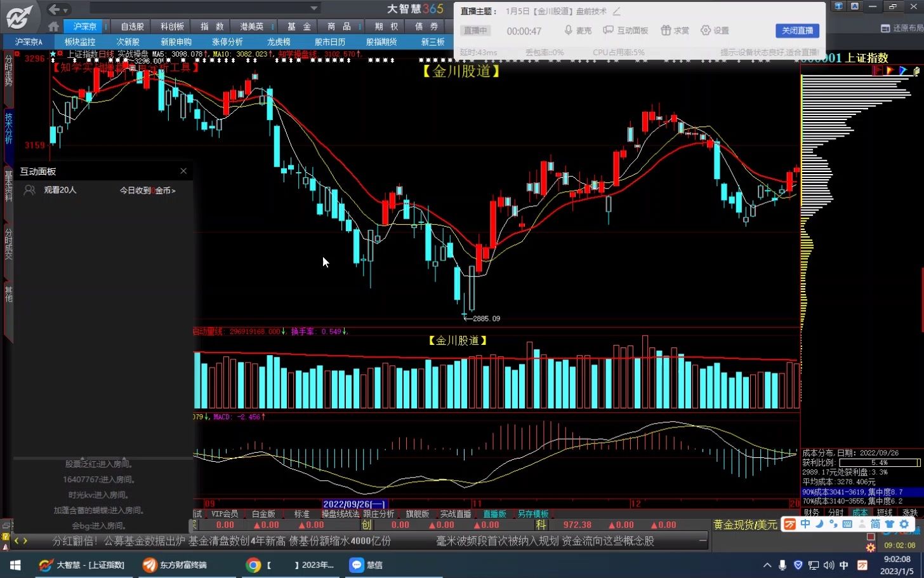Click the Sogou toolbar settings gear
The height and width of the screenshot is (578, 924).
click(904, 524)
